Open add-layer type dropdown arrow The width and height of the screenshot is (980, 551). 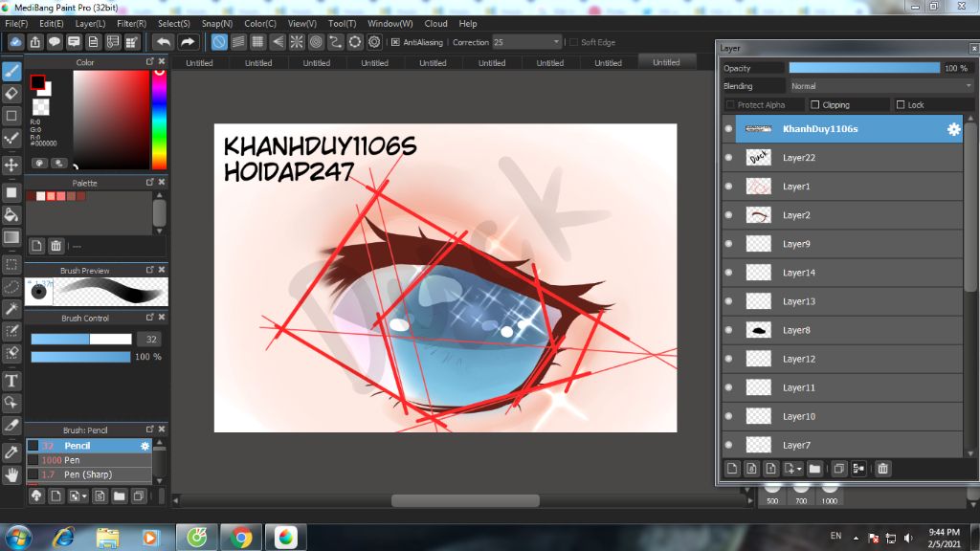coord(799,469)
